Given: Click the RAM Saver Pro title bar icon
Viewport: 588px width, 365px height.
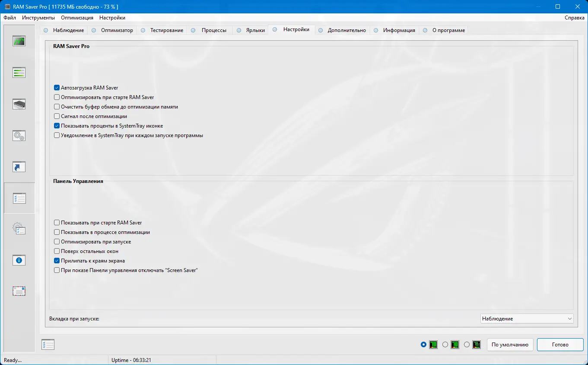Looking at the screenshot, I should click(x=7, y=6).
